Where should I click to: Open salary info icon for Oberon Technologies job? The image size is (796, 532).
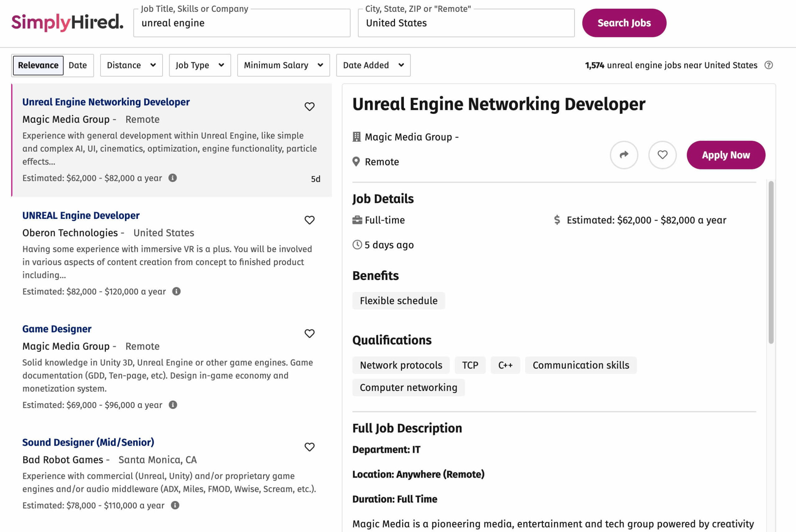pyautogui.click(x=176, y=291)
